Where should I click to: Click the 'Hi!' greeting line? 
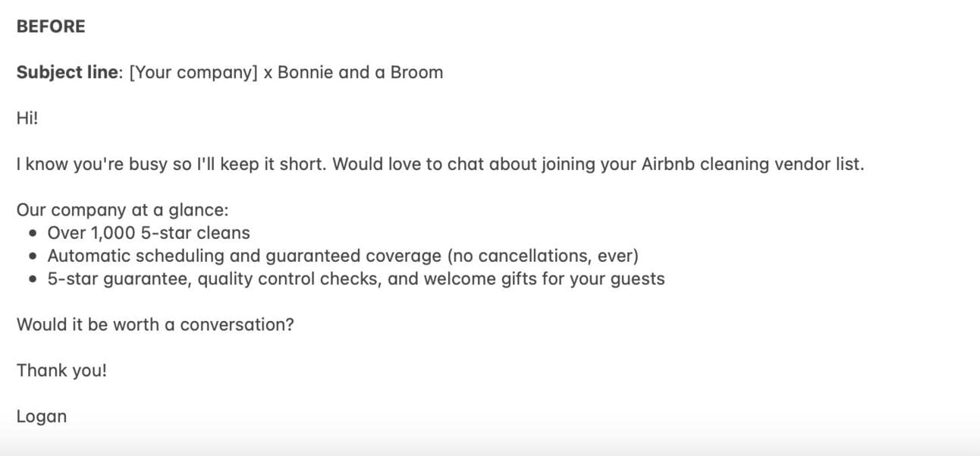[x=27, y=118]
